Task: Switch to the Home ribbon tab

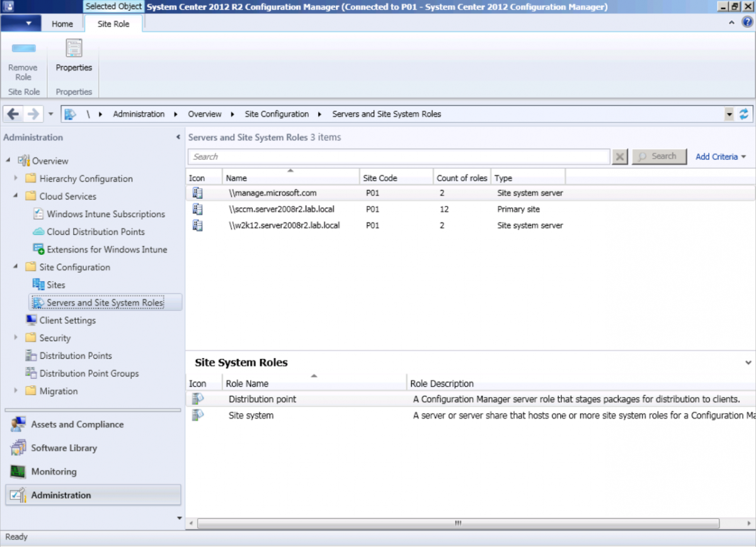Action: 62,24
